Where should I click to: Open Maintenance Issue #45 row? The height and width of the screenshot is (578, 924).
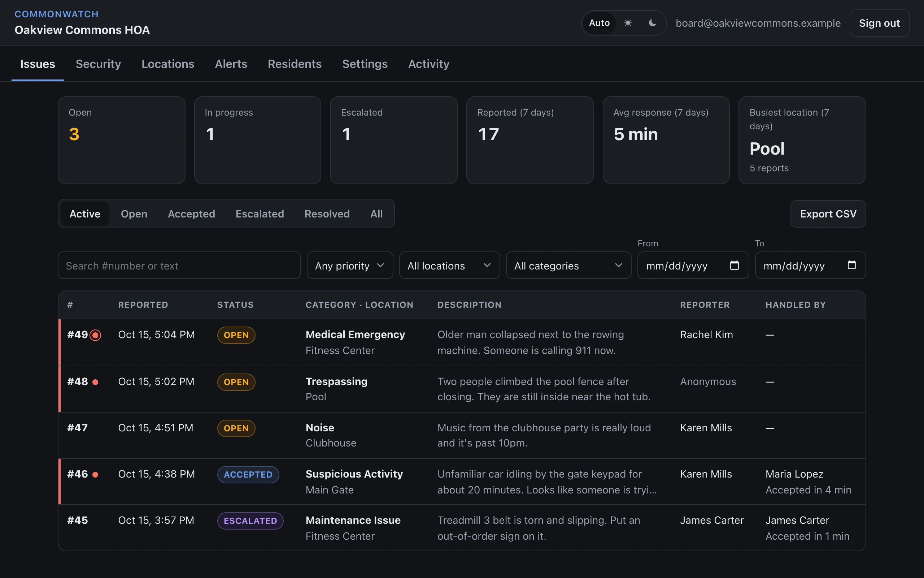(462, 528)
